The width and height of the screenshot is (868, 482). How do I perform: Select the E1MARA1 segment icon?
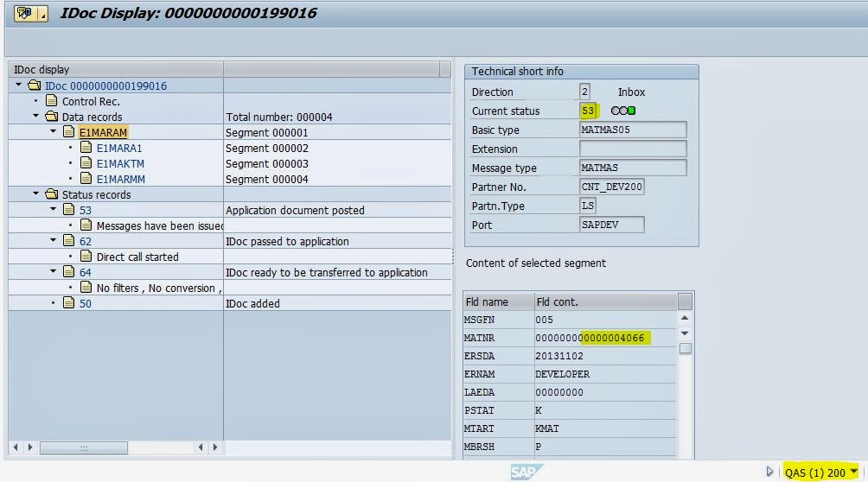click(x=86, y=148)
